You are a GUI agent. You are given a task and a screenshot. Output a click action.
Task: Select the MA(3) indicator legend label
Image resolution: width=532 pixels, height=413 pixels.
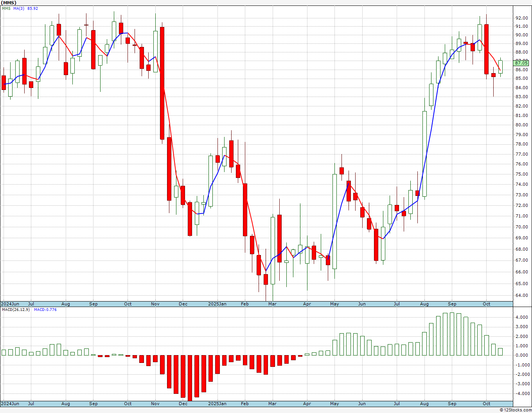(x=19, y=8)
